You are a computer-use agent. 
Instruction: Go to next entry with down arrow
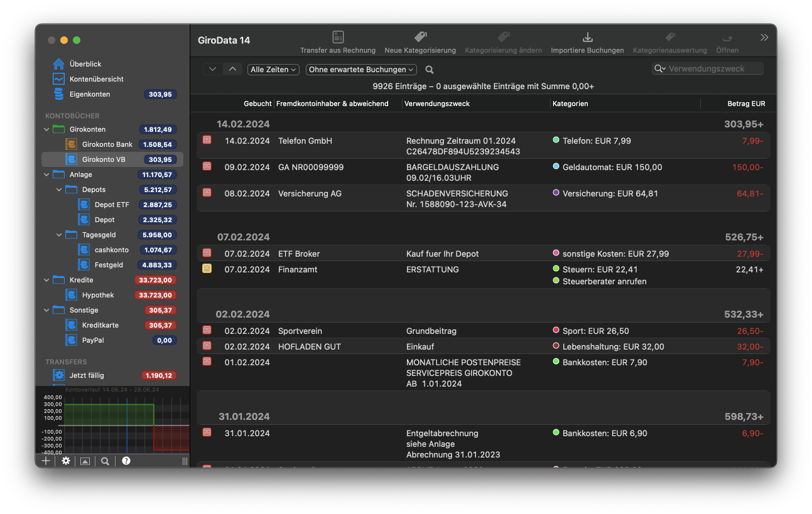(213, 69)
